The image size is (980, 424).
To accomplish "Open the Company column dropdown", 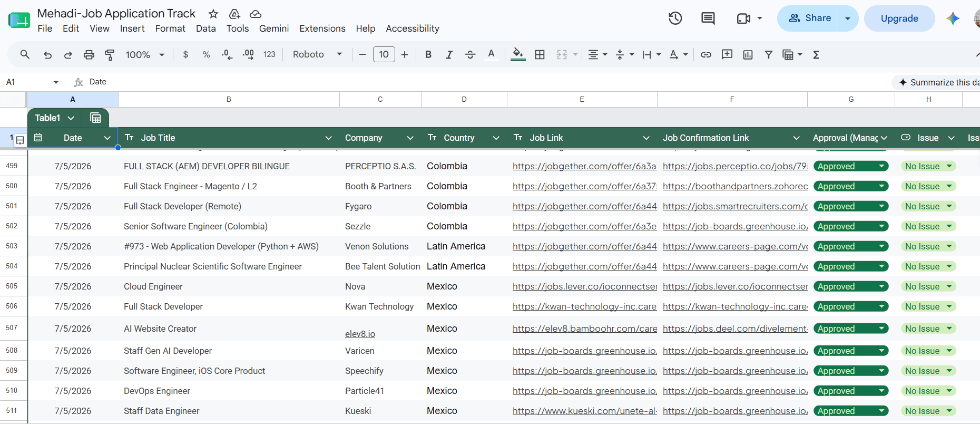I will click(410, 138).
